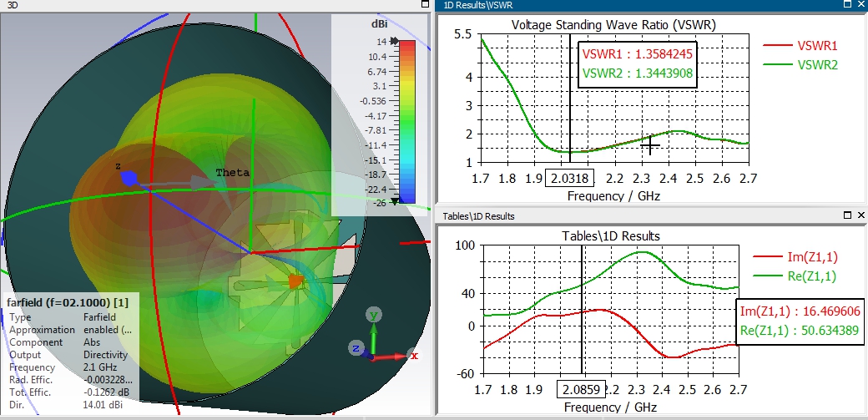Close the VSWR plot window
The image size is (868, 420).
(x=860, y=4)
